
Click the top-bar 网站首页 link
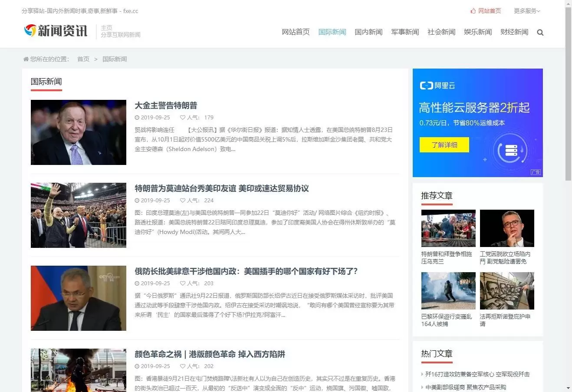click(x=490, y=11)
